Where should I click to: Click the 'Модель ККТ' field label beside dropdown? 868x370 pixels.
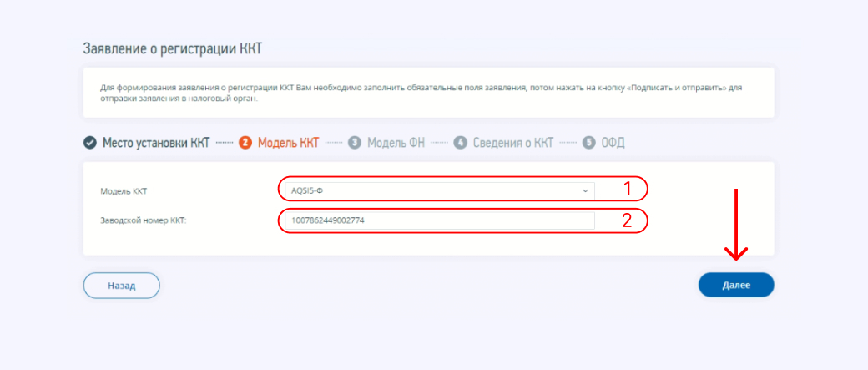pos(124,191)
